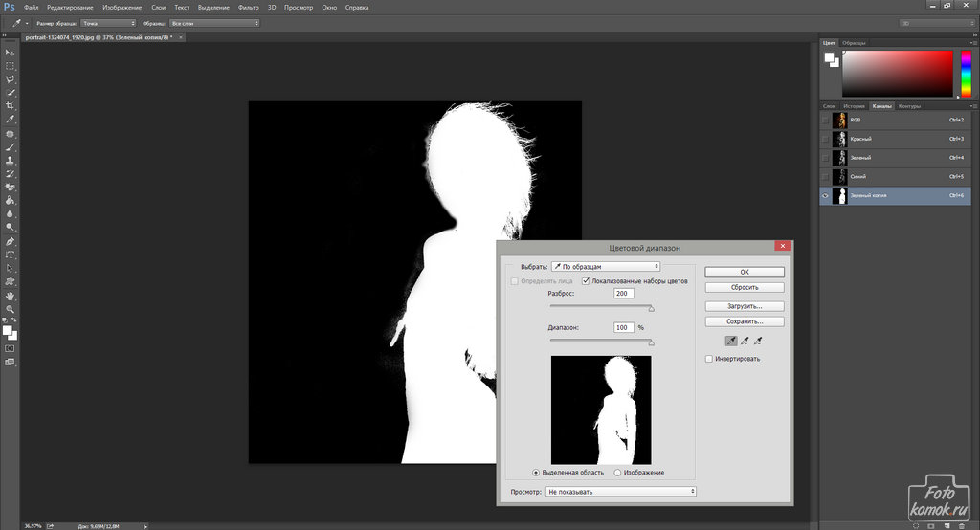This screenshot has width=980, height=530.
Task: Open the Channels panel flyout menu
Action: [972, 106]
